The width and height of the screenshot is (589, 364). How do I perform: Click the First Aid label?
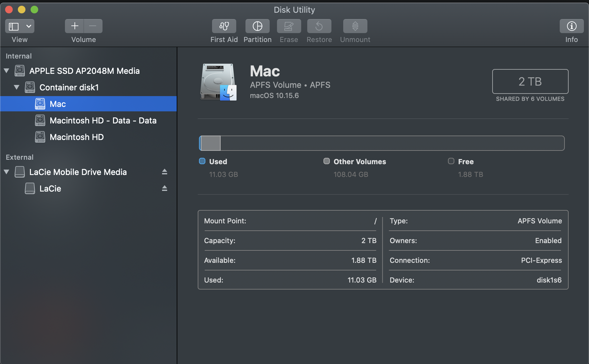coord(224,39)
